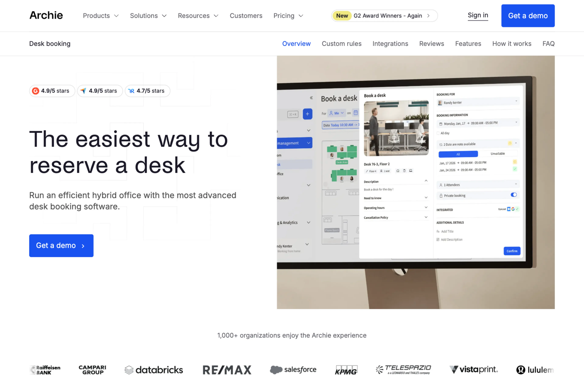The image size is (584, 392).
Task: Click the G2 Award Winners announcement pill
Action: 384,16
